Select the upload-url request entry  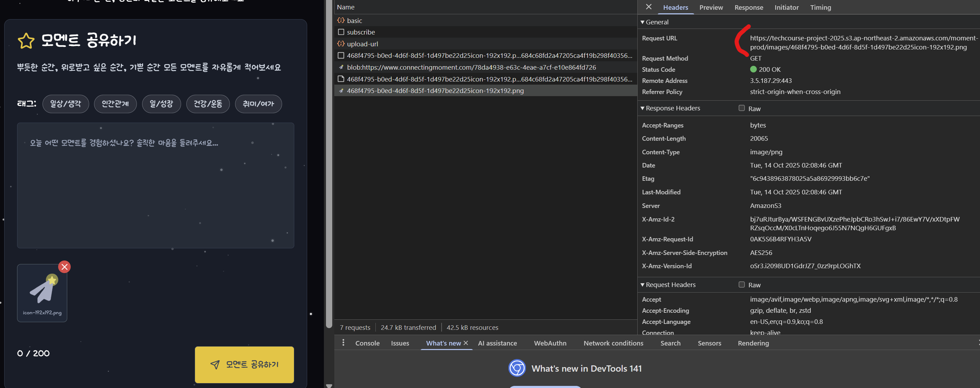[362, 44]
